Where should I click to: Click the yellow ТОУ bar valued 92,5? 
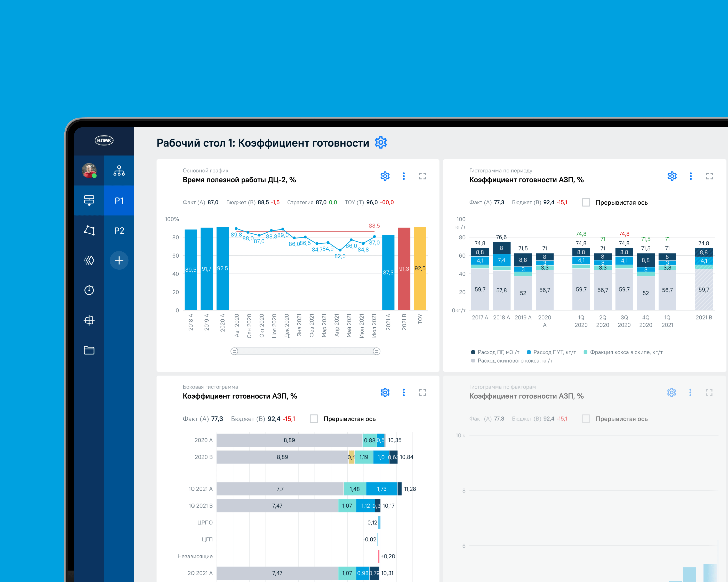click(x=420, y=268)
